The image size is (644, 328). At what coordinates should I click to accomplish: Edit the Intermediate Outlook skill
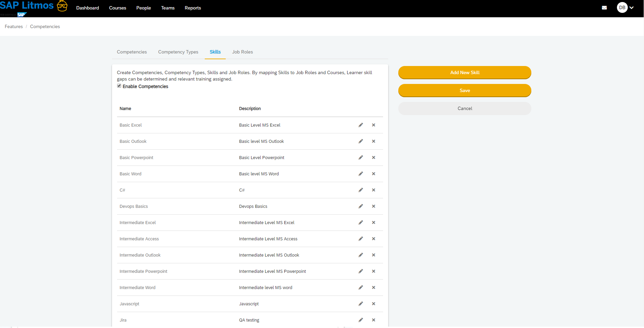click(361, 255)
